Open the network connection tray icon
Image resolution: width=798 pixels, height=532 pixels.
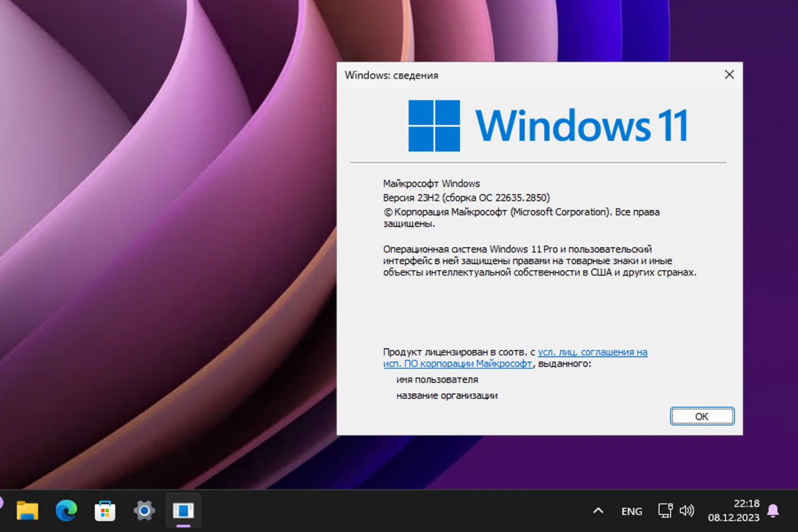[x=664, y=510]
